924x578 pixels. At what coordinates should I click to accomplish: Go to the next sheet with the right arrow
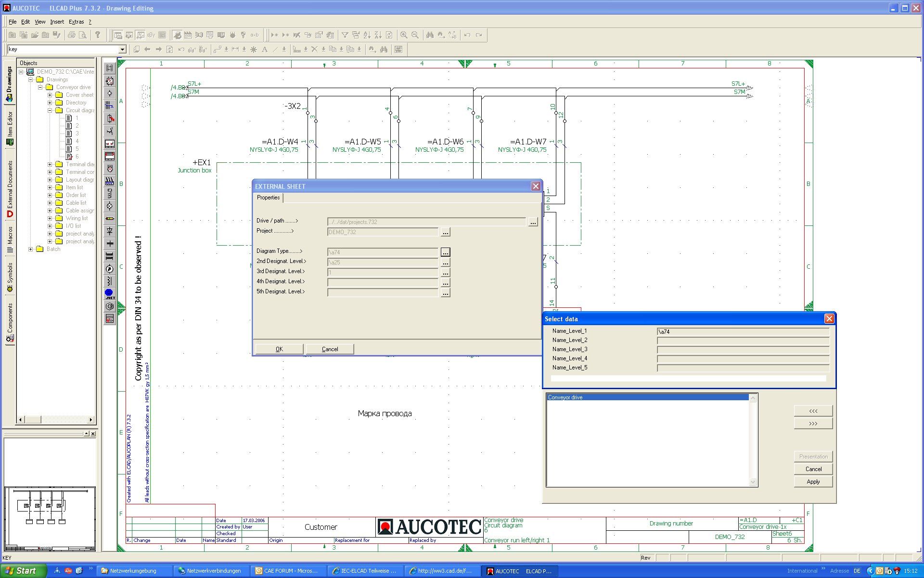(x=158, y=49)
